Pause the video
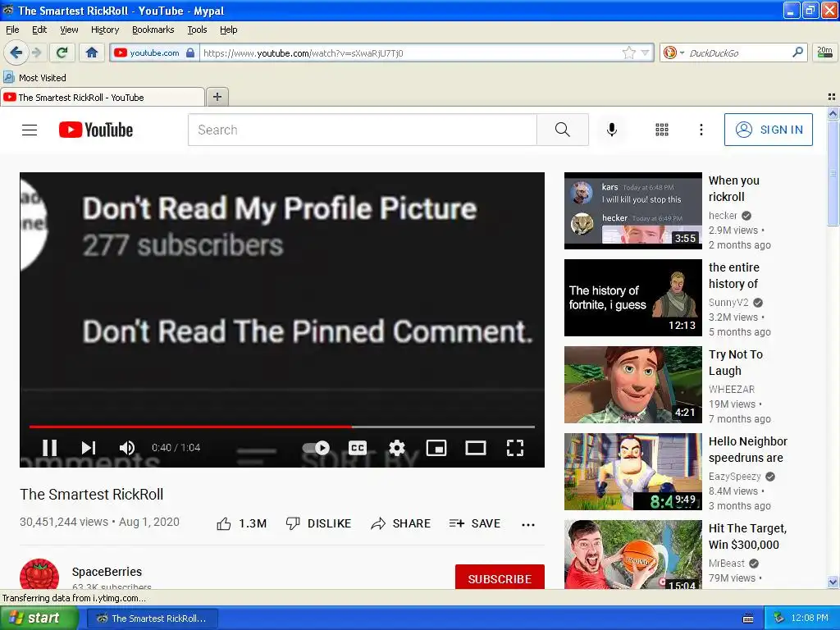Image resolution: width=840 pixels, height=630 pixels. [x=49, y=448]
